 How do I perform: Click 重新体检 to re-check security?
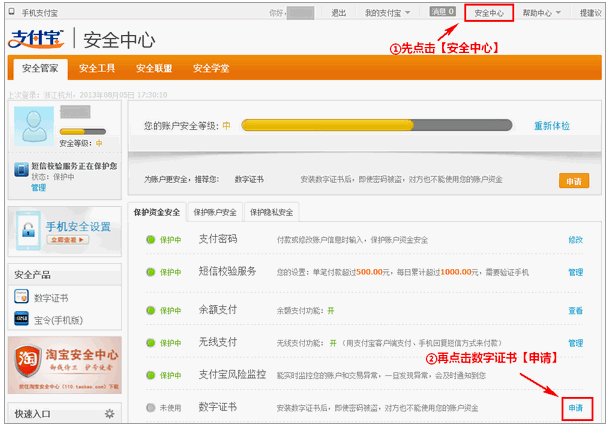551,126
